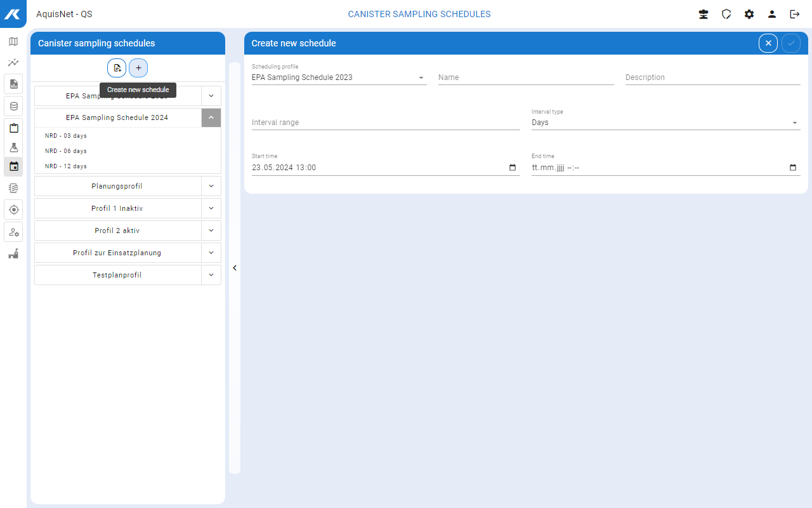Select the lab flask sidebar icon

(x=13, y=147)
